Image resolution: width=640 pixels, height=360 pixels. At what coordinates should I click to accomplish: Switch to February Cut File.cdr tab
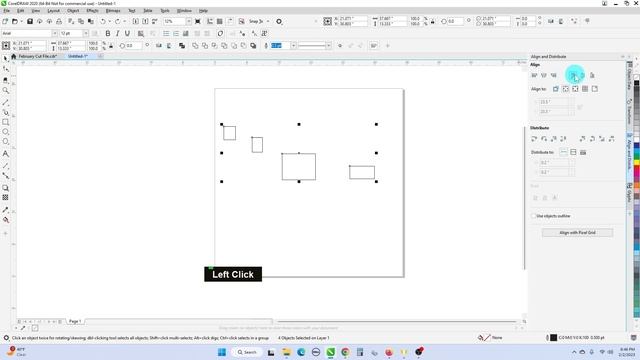tap(38, 56)
